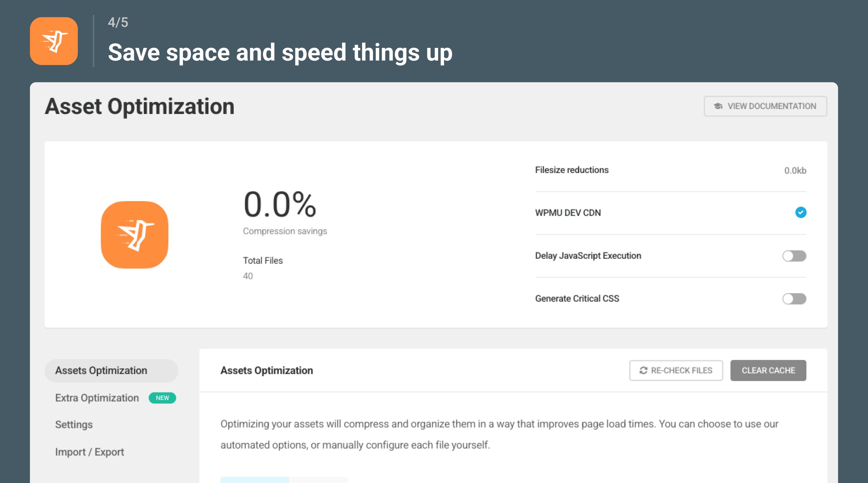Click the 0.0kb filesize reductions value
This screenshot has width=868, height=483.
coord(795,170)
